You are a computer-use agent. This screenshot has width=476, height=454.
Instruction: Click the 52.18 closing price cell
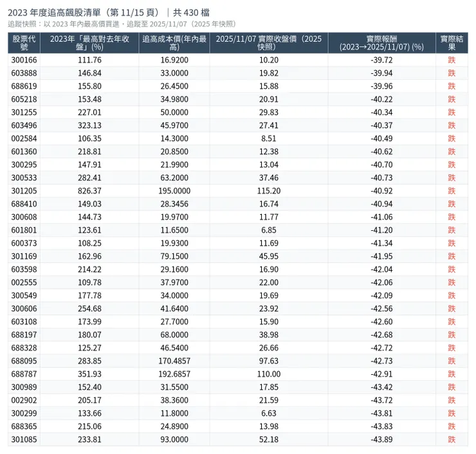tap(269, 439)
